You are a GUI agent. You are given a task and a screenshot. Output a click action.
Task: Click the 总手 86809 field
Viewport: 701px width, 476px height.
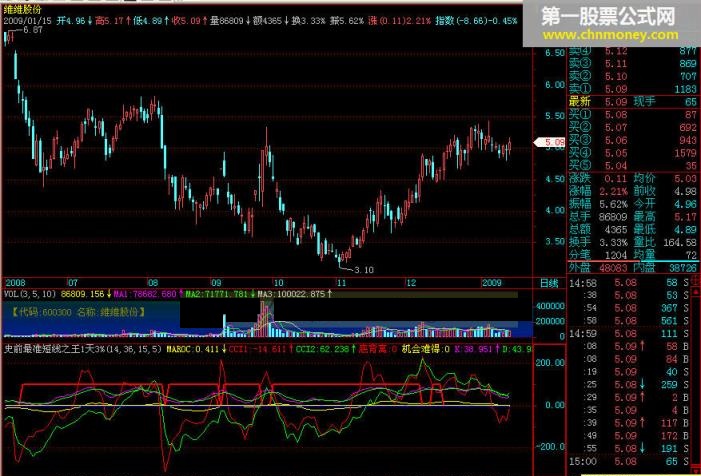pos(598,217)
